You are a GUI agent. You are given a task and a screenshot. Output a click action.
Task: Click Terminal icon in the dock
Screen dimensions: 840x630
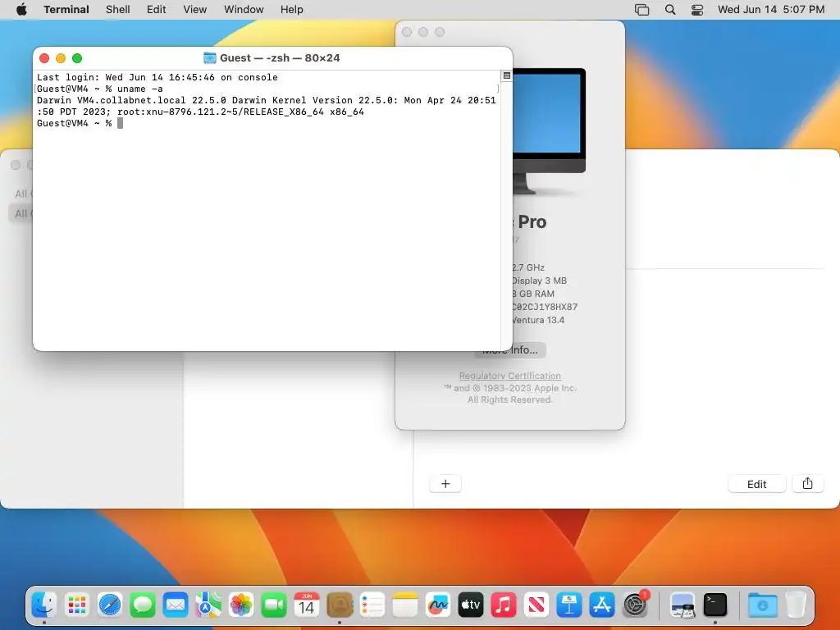click(715, 605)
